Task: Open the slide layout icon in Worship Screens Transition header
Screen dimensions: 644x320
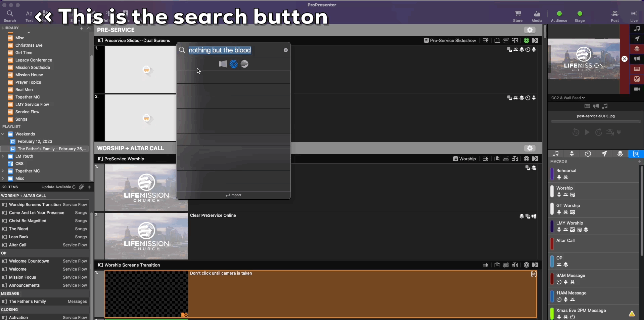Action: pyautogui.click(x=515, y=265)
